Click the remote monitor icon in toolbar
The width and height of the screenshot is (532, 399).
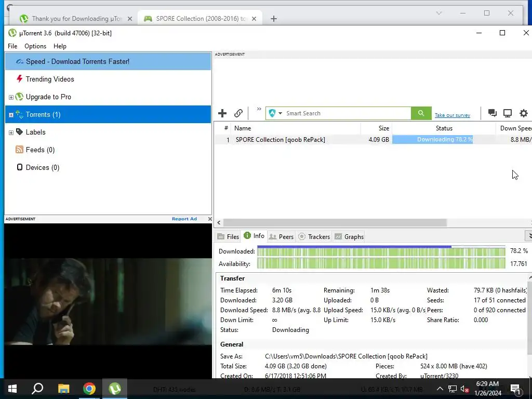pos(508,113)
